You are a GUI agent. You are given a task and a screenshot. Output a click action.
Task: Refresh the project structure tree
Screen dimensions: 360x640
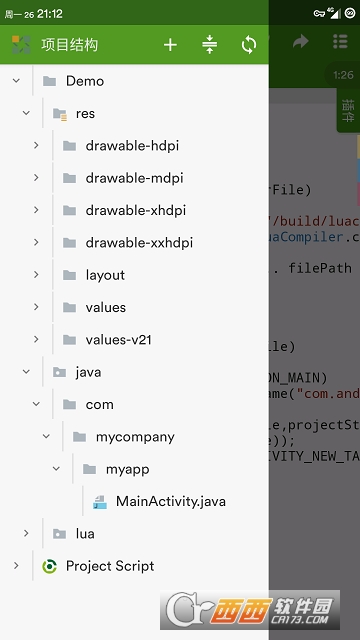pos(249,44)
